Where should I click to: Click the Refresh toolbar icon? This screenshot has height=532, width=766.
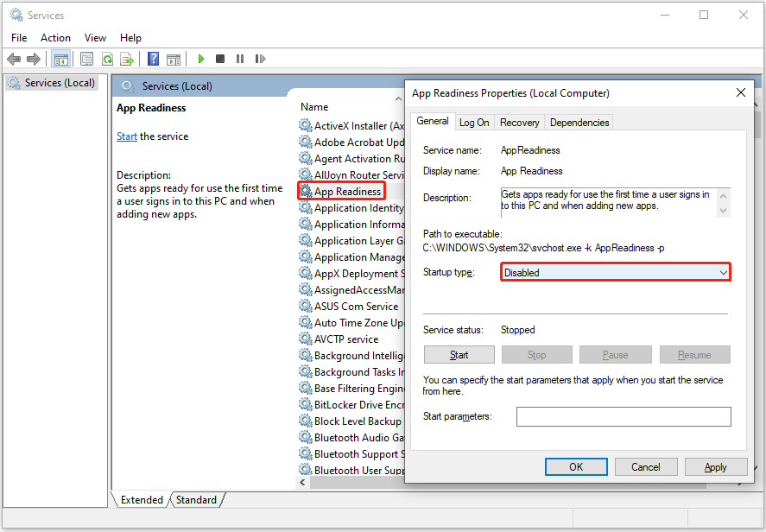click(107, 59)
